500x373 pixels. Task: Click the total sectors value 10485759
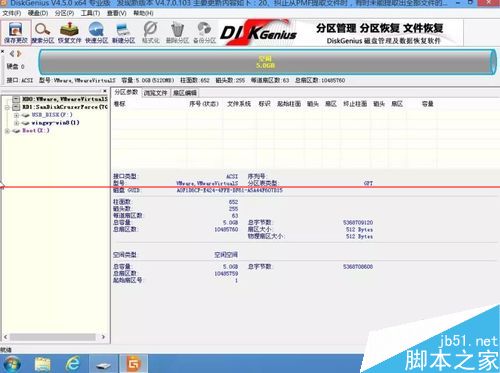coord(226,273)
